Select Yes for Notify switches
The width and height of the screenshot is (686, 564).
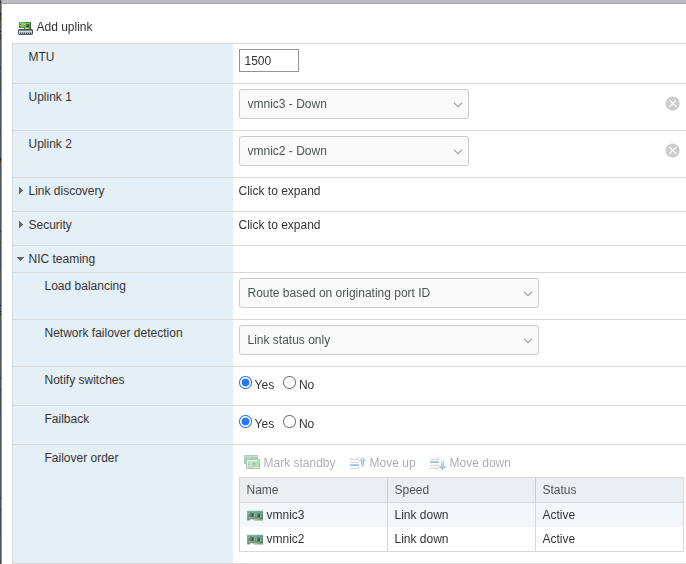coord(246,383)
